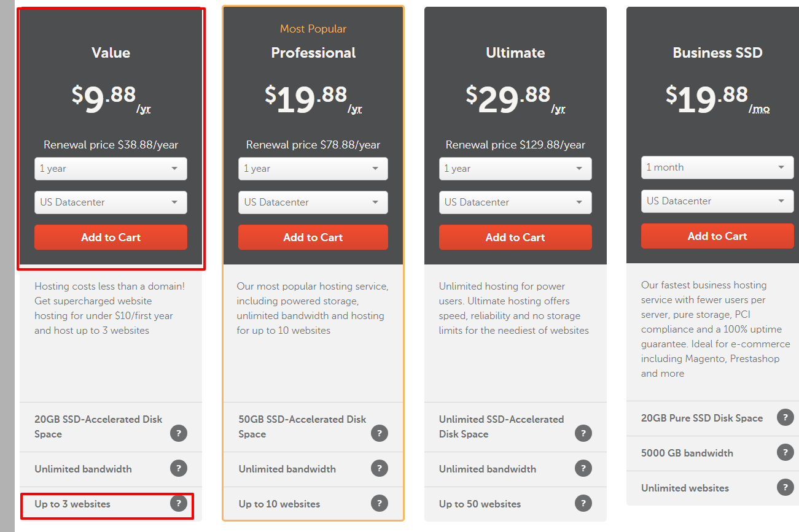Screen dimensions: 799x532
Task: Show help for 20GB Pure SSD Disk Space
Action: coord(785,418)
